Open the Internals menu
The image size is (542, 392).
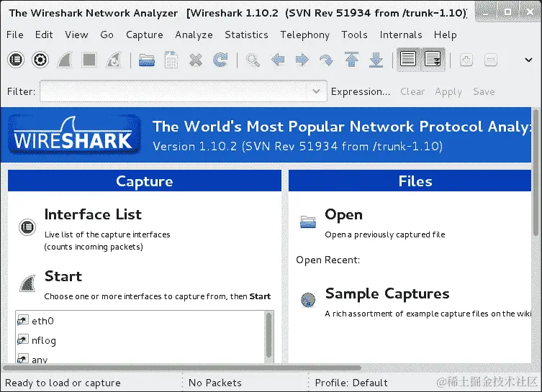[401, 35]
